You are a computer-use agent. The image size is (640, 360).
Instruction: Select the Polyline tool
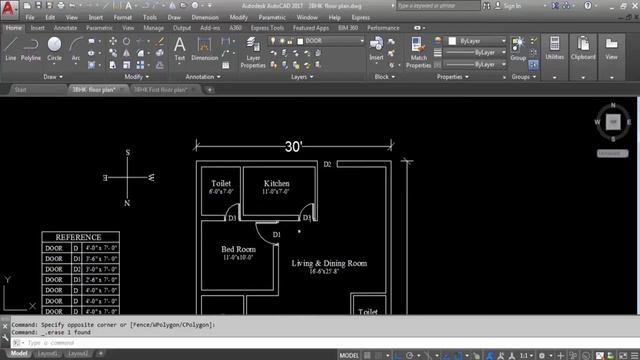click(x=31, y=49)
